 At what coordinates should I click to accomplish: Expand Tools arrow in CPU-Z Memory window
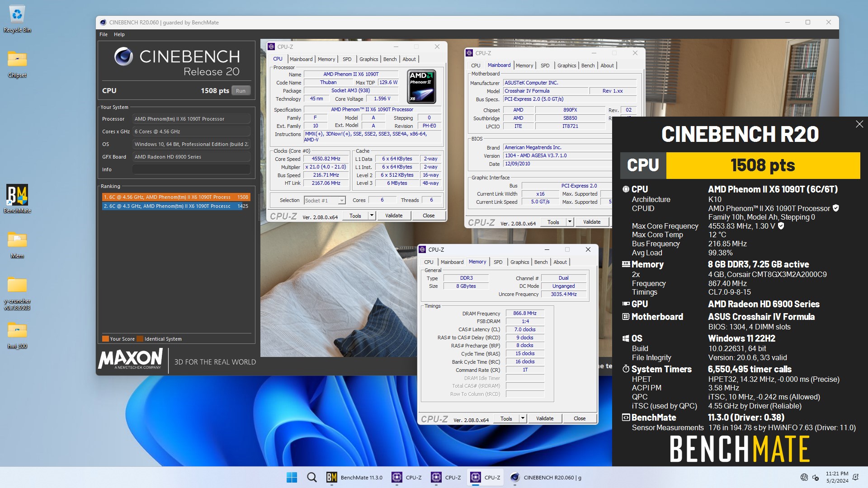tap(523, 418)
